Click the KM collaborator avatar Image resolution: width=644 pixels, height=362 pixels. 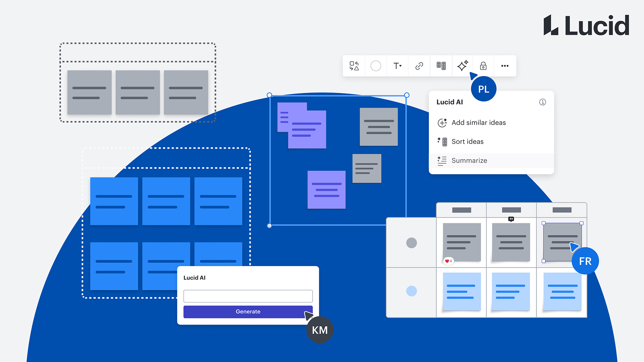coord(320,329)
